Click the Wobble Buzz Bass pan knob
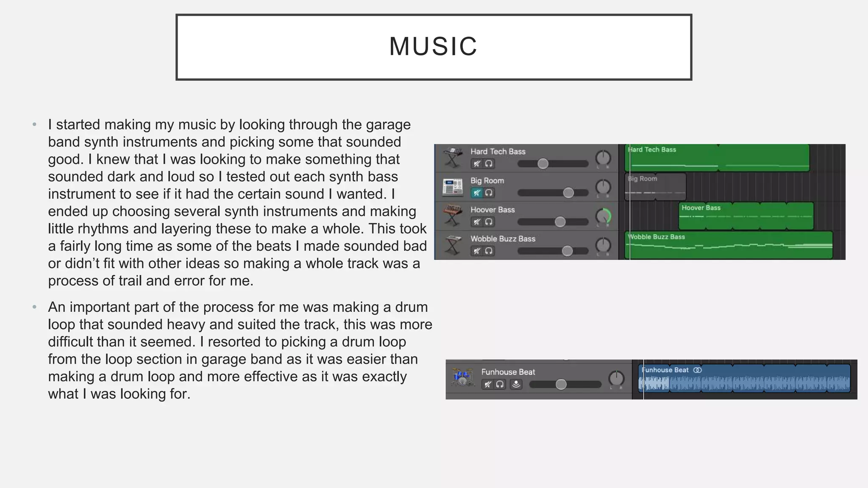Viewport: 868px width, 488px height. tap(603, 245)
